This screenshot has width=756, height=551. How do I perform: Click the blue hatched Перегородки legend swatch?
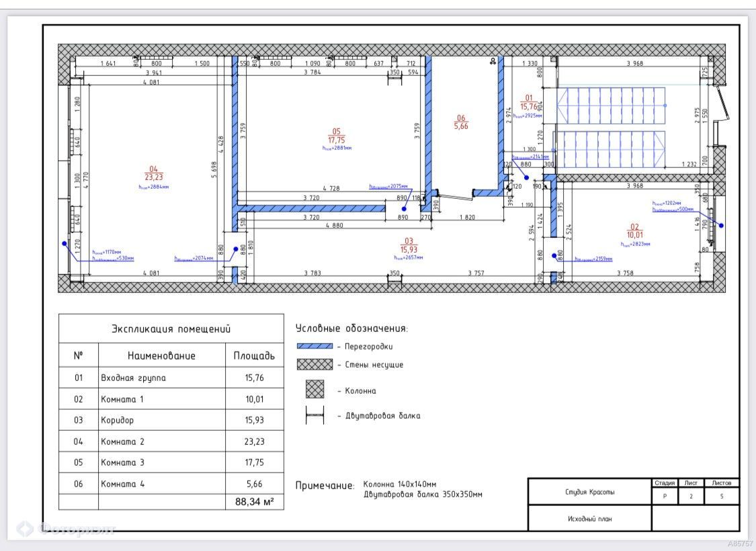tap(314, 346)
